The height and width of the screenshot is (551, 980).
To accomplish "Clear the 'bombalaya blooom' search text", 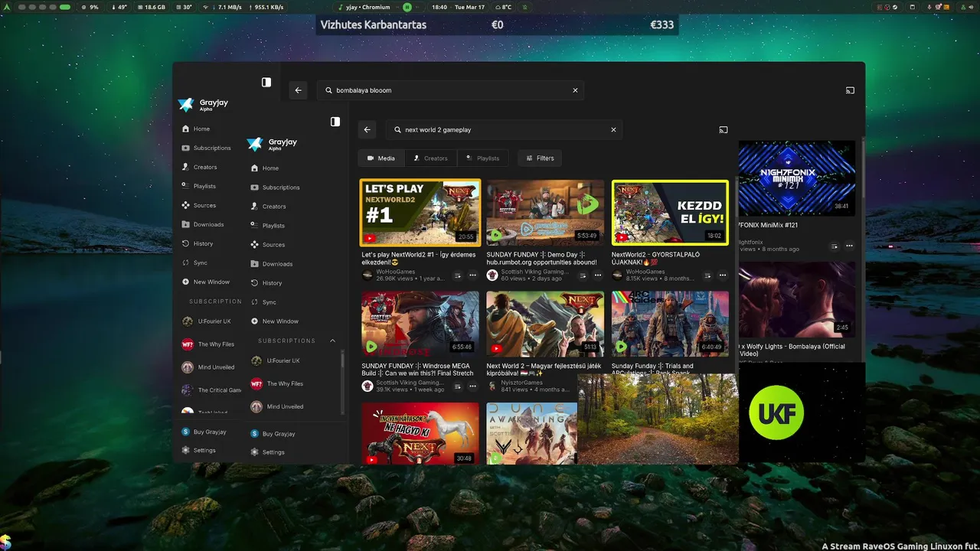I will pos(575,90).
